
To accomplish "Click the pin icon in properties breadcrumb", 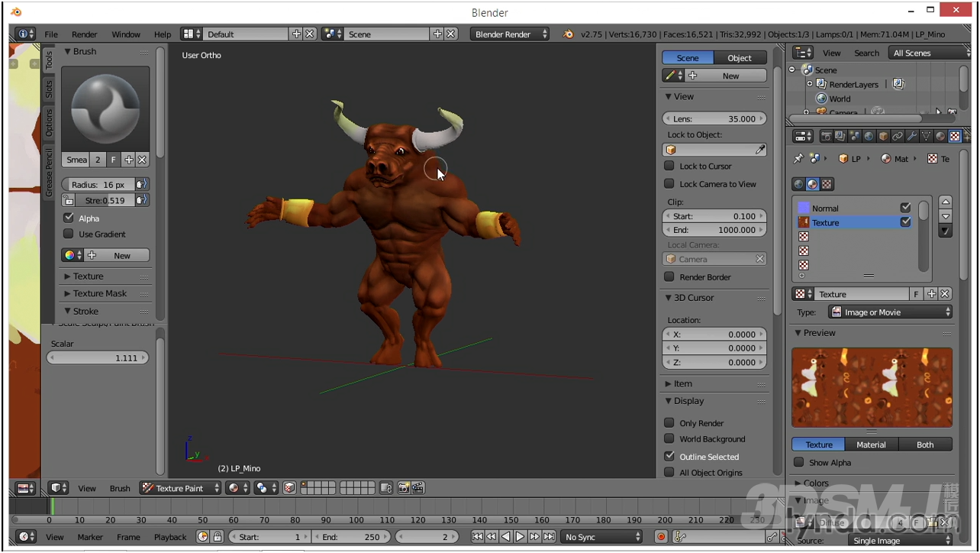I will point(798,159).
